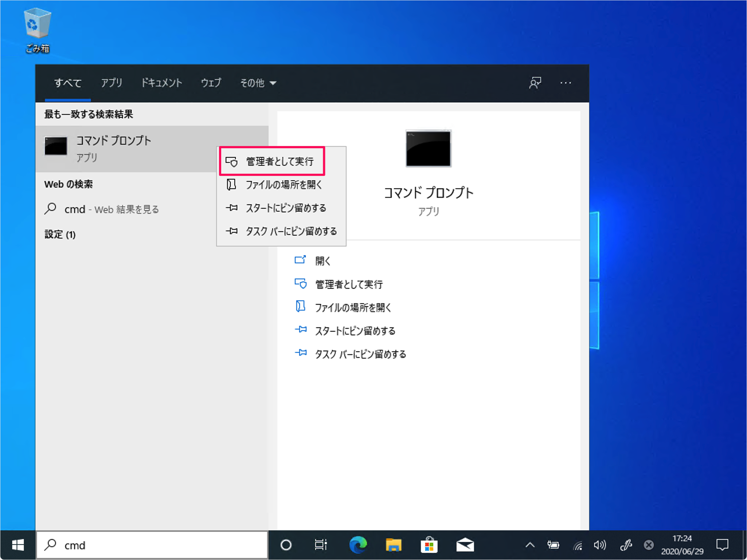This screenshot has width=747, height=560.
Task: Click ファイルの場所を開く in right details pane
Action: coord(353,307)
